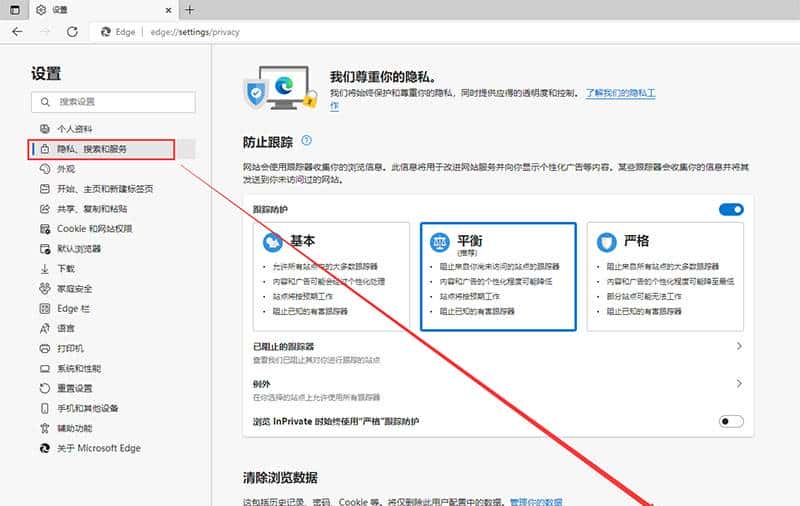Screen dimensions: 800x506
Task: Click the 清除浏览数据 heading
Action: tap(280, 478)
